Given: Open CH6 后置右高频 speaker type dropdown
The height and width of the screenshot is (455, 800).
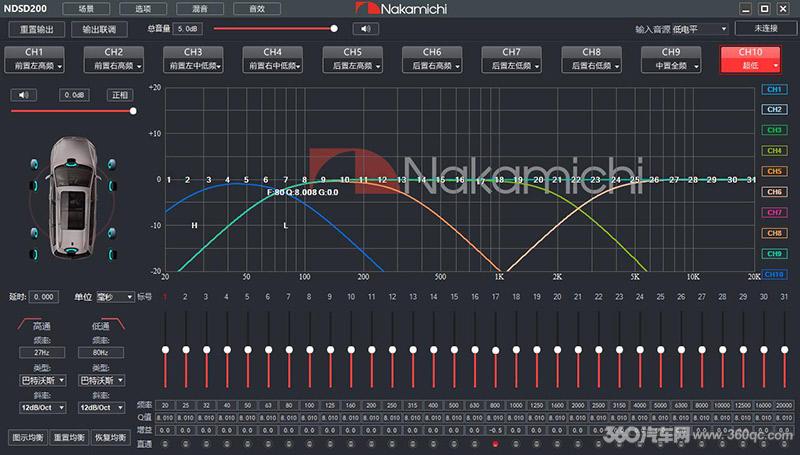Looking at the screenshot, I should click(x=432, y=66).
